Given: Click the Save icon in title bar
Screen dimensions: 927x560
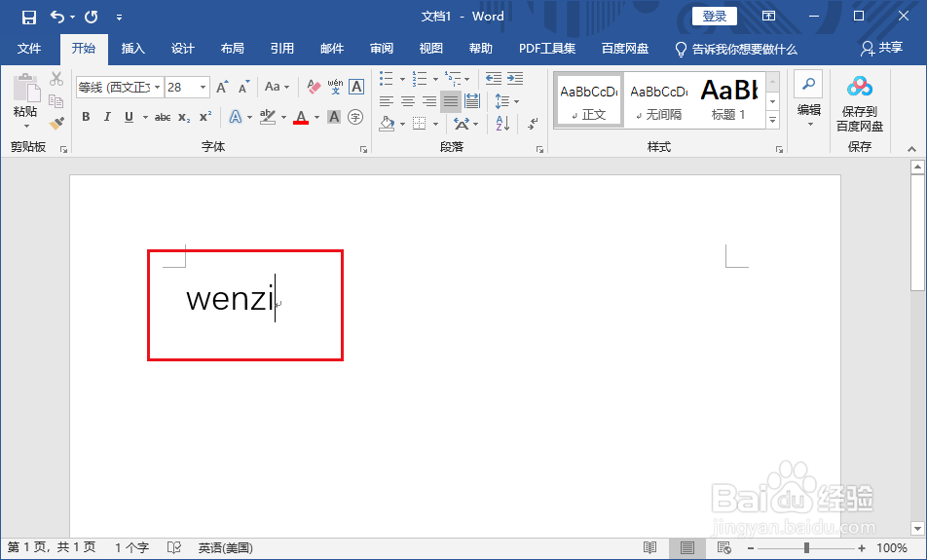Looking at the screenshot, I should 29,18.
